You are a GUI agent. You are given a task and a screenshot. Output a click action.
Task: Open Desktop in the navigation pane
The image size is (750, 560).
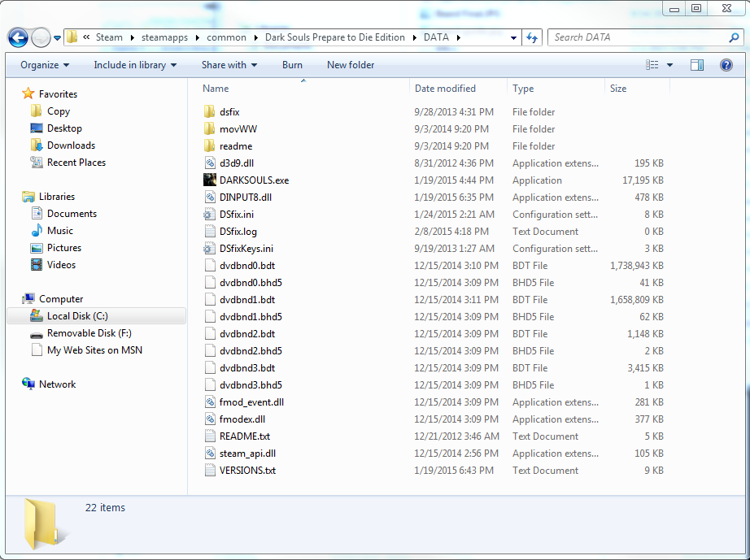[x=64, y=128]
